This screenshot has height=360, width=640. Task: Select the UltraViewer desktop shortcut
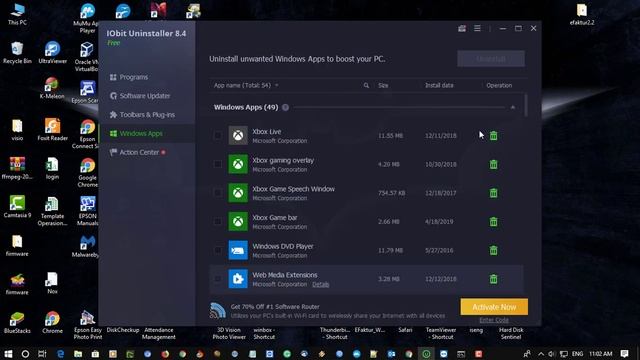[52, 53]
